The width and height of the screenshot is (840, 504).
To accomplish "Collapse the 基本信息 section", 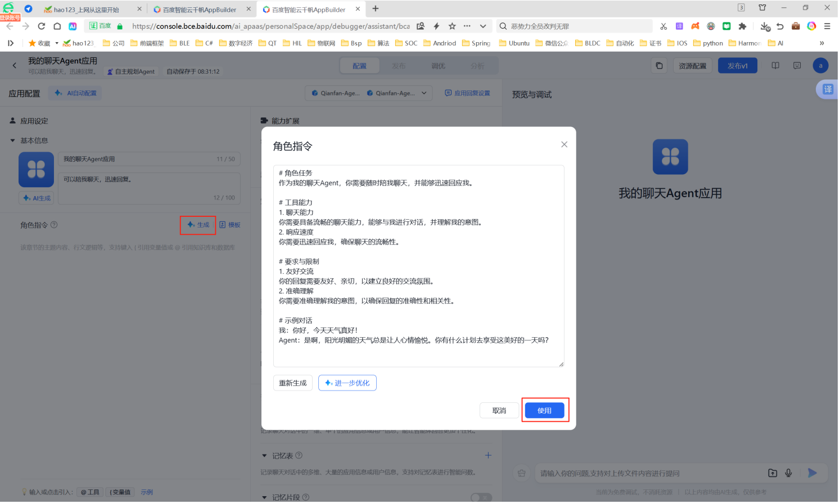I will click(12, 141).
